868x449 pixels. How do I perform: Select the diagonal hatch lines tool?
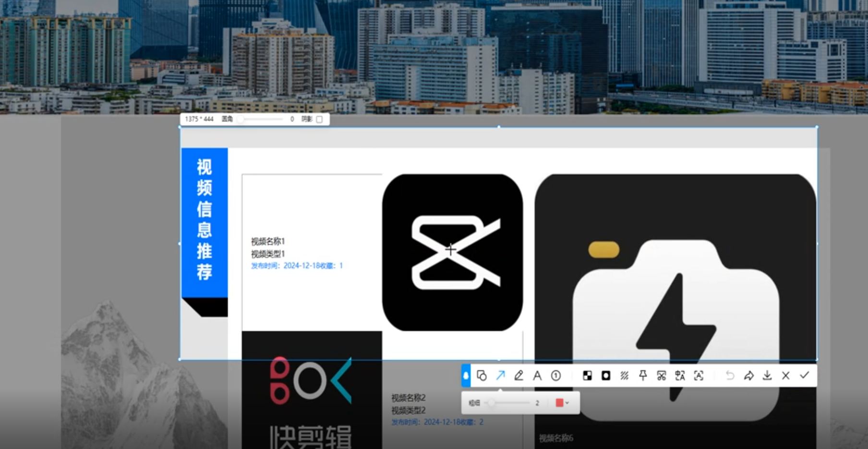pyautogui.click(x=625, y=376)
